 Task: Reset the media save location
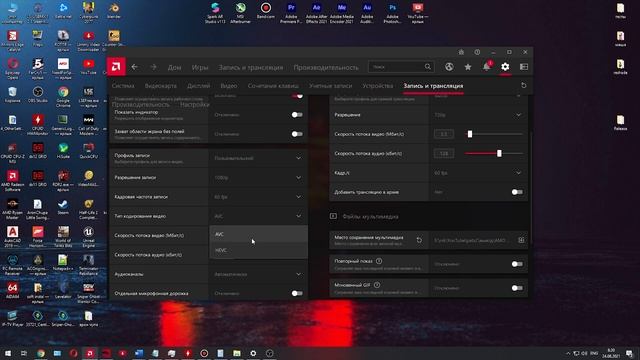click(x=419, y=240)
